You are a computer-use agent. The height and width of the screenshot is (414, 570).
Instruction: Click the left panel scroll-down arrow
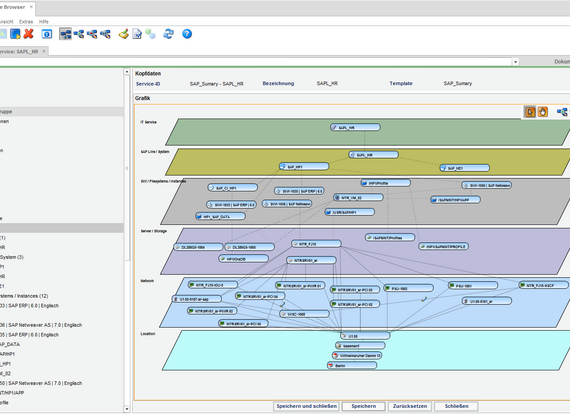(x=127, y=409)
